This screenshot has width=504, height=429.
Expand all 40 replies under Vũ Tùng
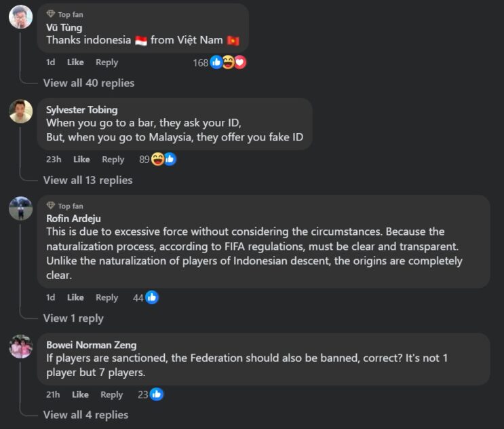pyautogui.click(x=89, y=83)
